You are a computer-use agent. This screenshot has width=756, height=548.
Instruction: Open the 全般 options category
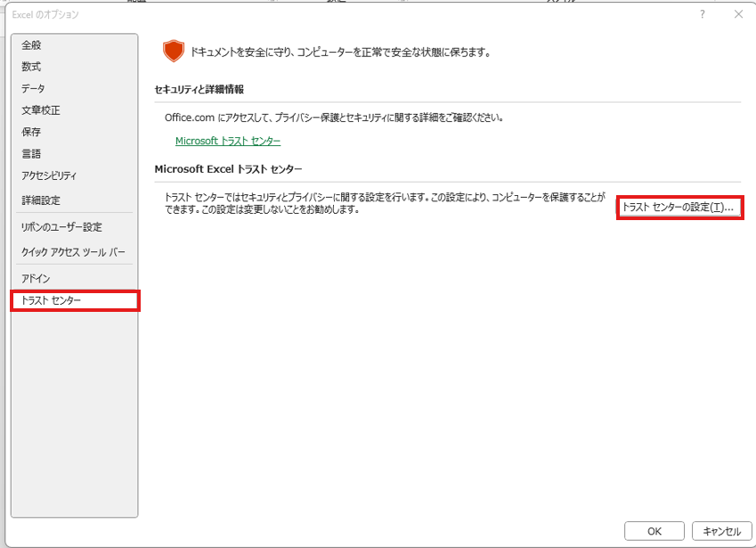(x=32, y=45)
